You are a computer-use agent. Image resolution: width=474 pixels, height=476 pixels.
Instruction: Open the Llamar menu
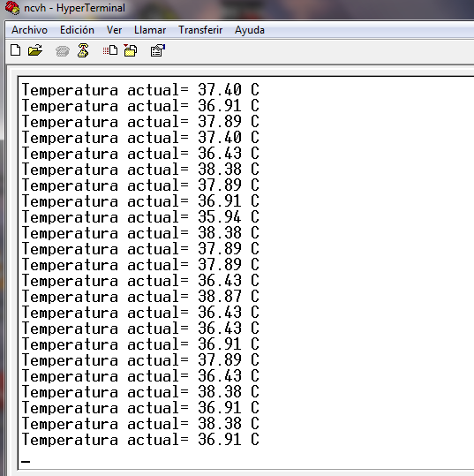[x=150, y=30]
